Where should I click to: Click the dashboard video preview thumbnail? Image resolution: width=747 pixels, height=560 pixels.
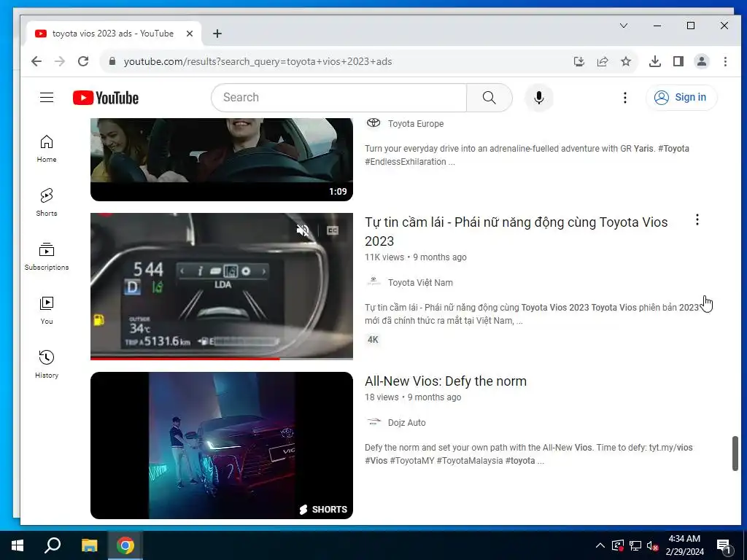click(x=222, y=285)
